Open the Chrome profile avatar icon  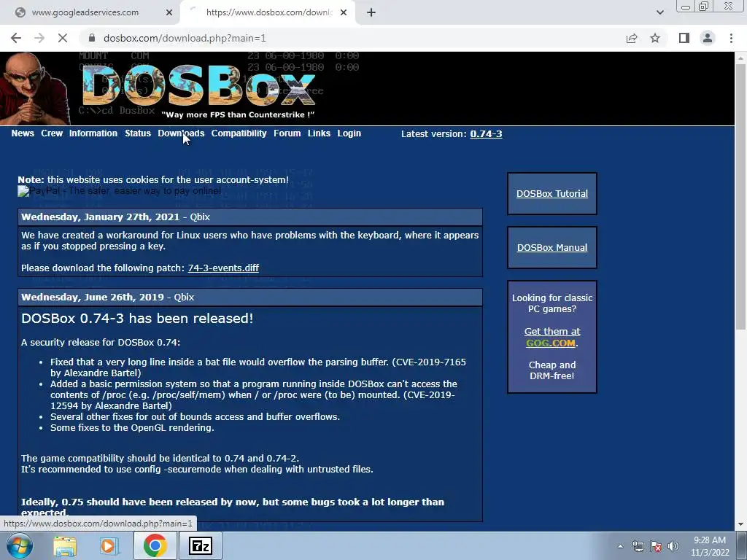708,38
